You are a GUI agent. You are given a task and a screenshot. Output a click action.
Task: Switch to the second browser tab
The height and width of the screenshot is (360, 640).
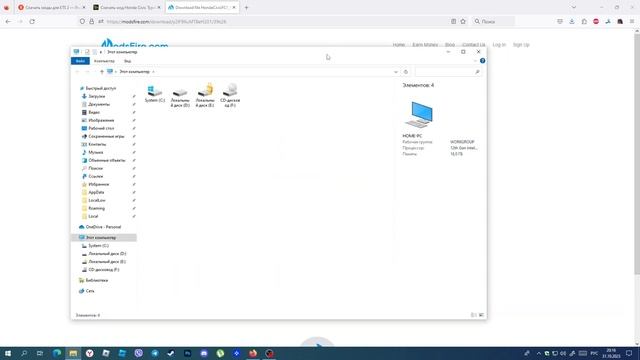click(127, 7)
